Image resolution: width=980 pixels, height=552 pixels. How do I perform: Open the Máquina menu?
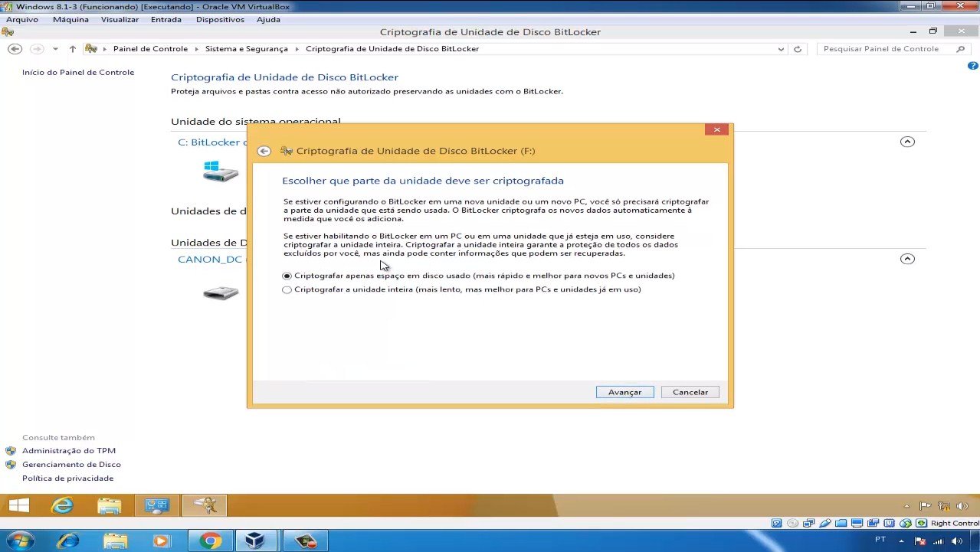[70, 19]
